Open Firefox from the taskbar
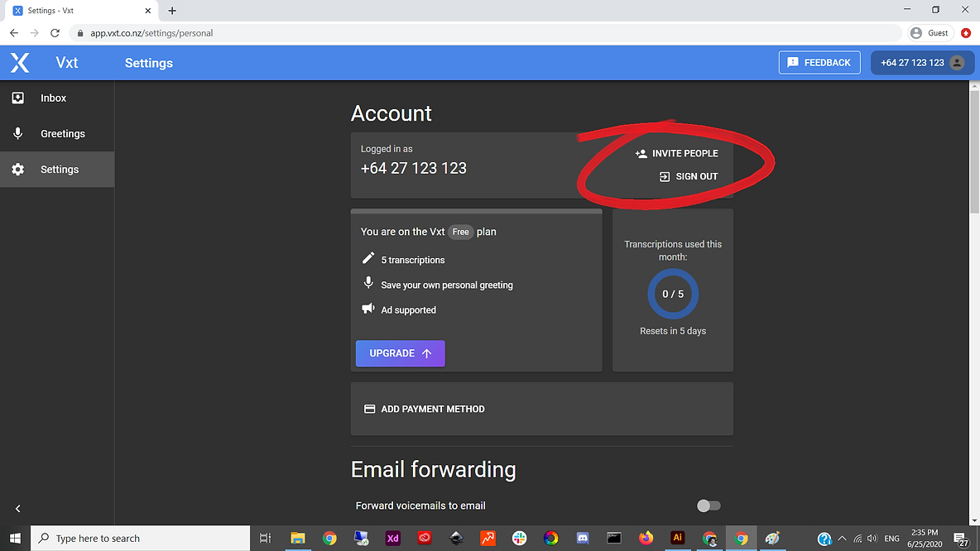This screenshot has width=980, height=551. [646, 538]
